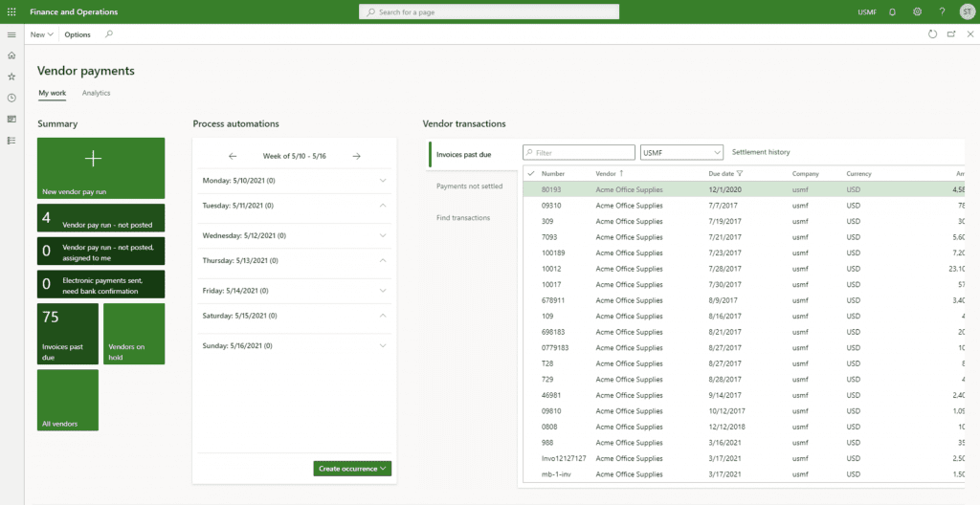Click the Number column header

click(552, 174)
